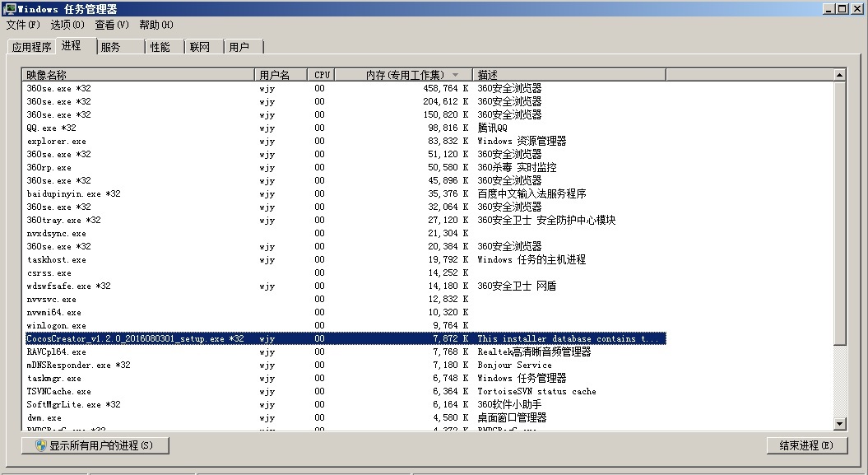This screenshot has height=475, width=868.
Task: Switch to the 应用程序 tab
Action: [31, 47]
